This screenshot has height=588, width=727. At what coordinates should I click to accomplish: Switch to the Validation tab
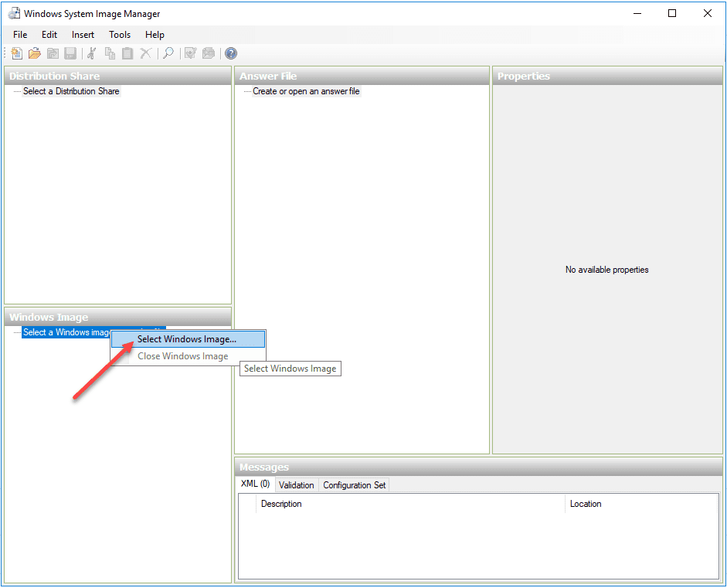(x=296, y=485)
